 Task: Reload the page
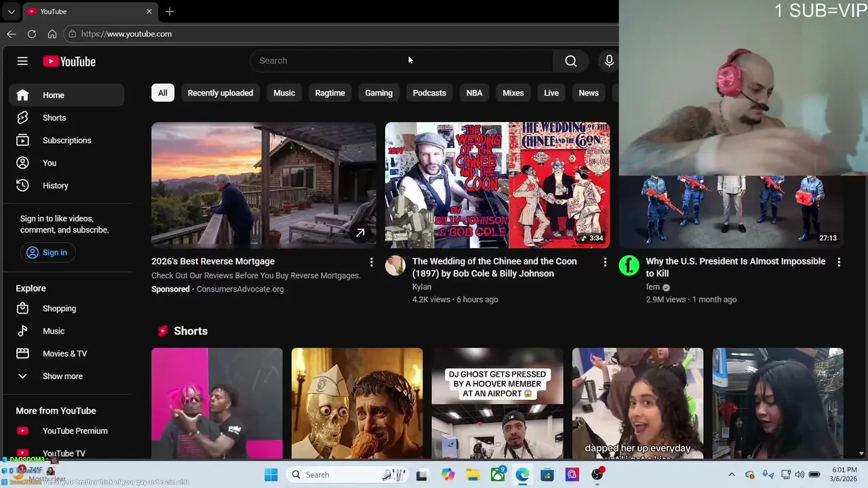[32, 34]
